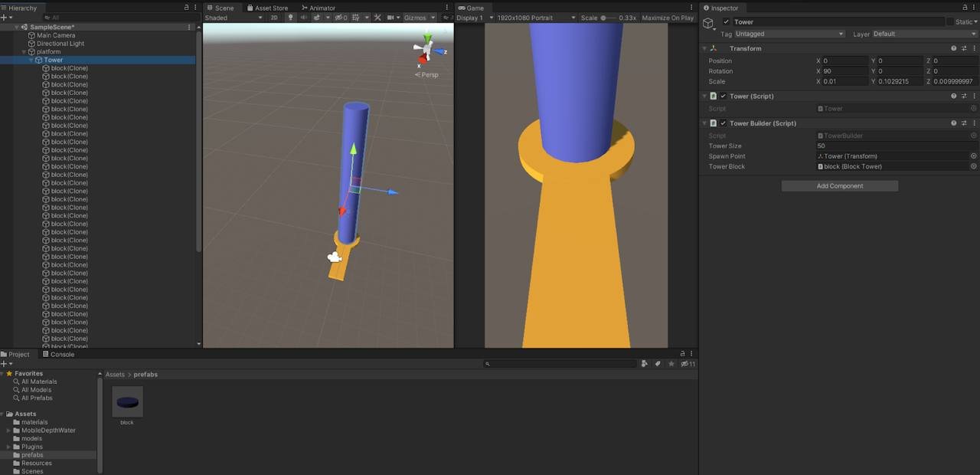This screenshot has width=980, height=475.
Task: Click the orientation gizmo in Scene view
Action: pos(427,50)
